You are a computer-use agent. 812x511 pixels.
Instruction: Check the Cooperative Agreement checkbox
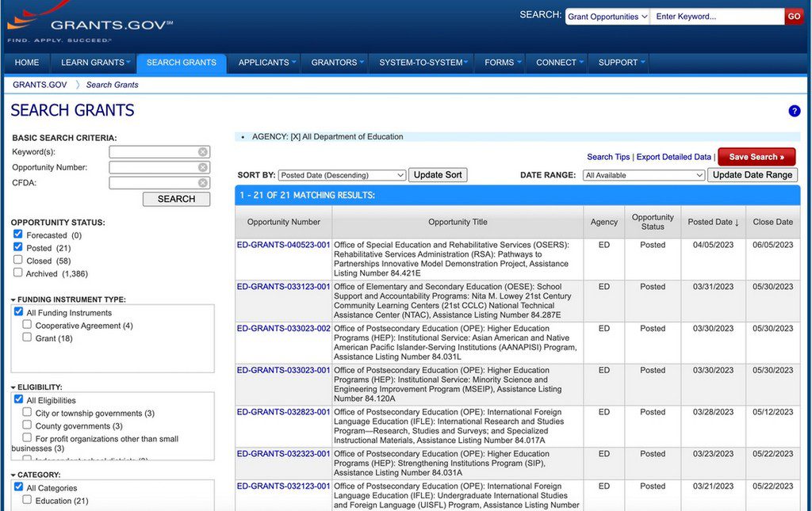tap(27, 325)
